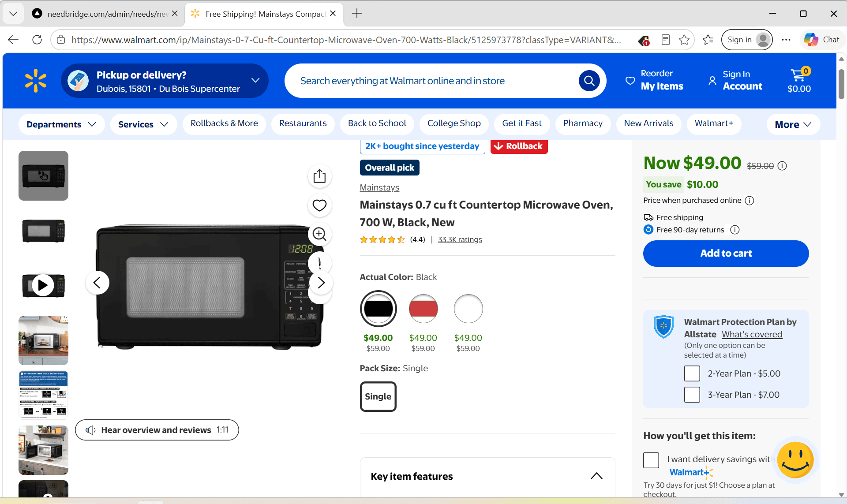
Task: Open info icon next to $59.00 price
Action: pyautogui.click(x=782, y=166)
